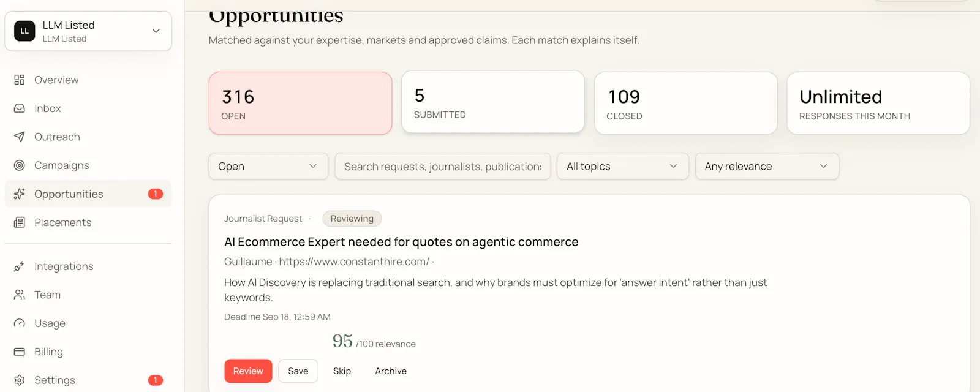Click the Unlimited responses this month card
Image resolution: width=980 pixels, height=392 pixels.
(x=878, y=103)
